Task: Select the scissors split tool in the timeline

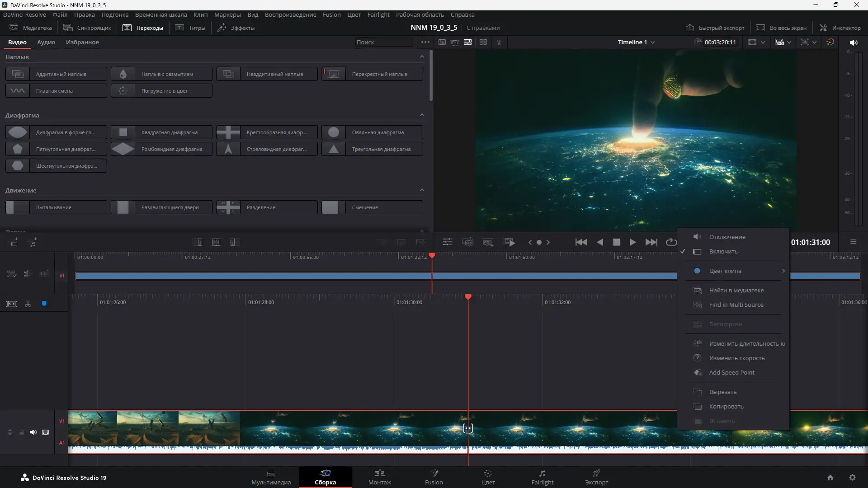Action: coord(28,303)
